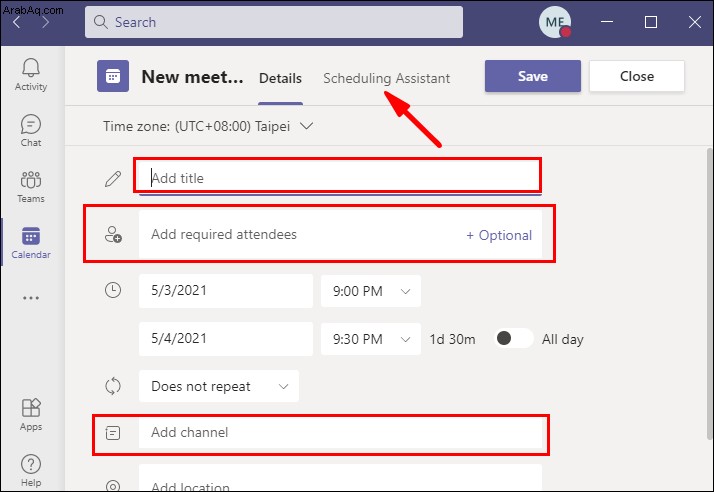
Task: Click the vertical scrollbar of the form
Action: click(710, 293)
